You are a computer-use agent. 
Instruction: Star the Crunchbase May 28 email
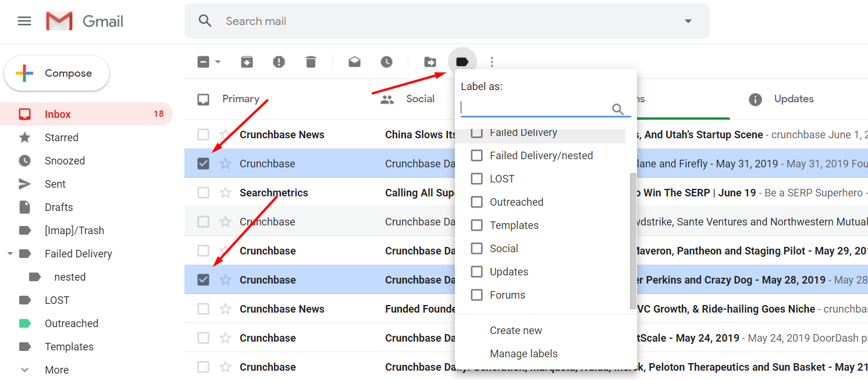pyautogui.click(x=225, y=280)
